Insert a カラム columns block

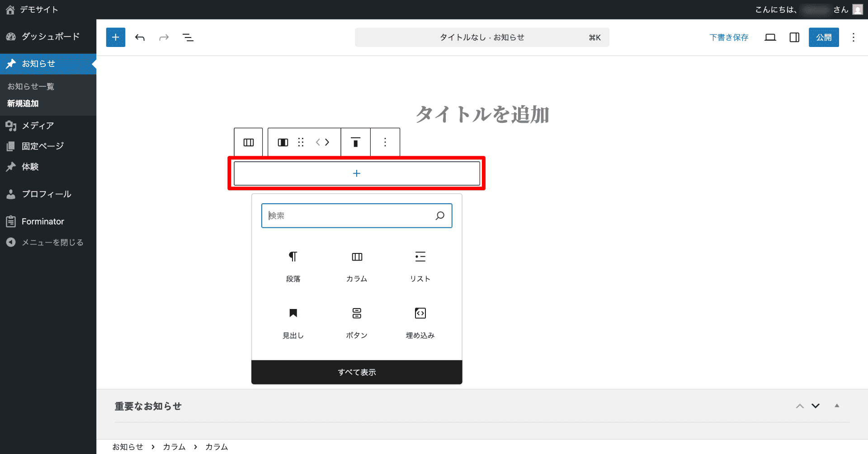[x=357, y=267]
